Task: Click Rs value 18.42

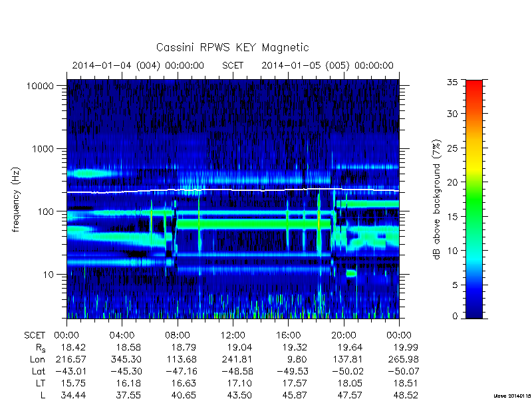Action: click(x=73, y=347)
